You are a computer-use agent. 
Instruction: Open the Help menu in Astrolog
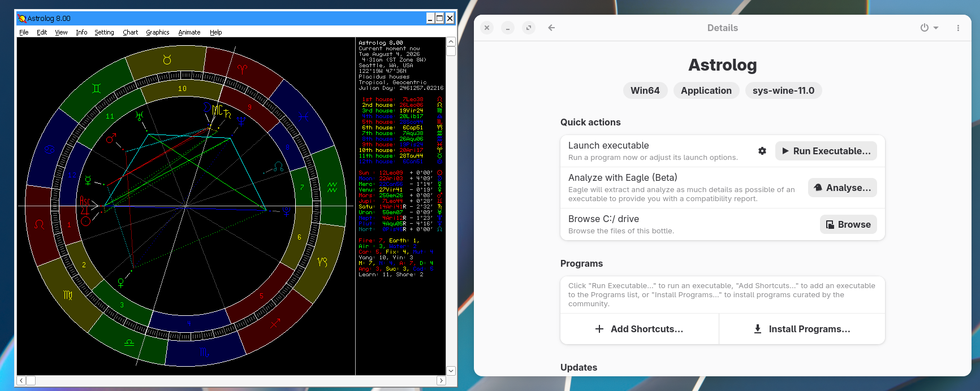216,32
